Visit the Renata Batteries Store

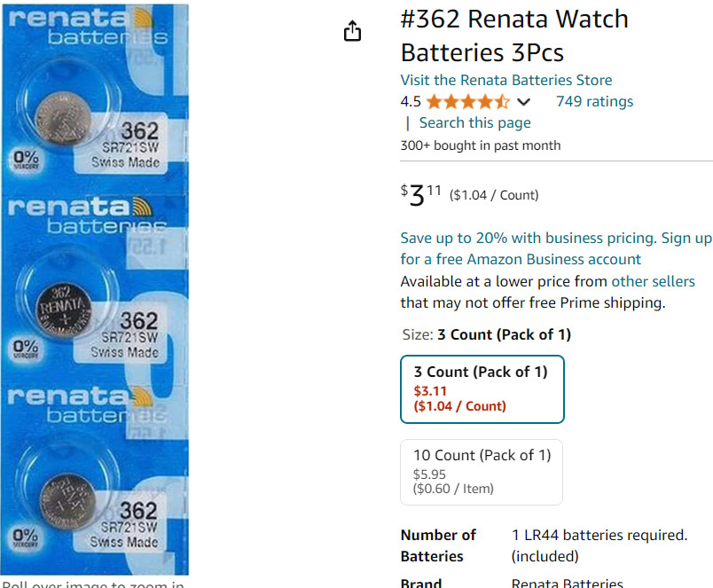pyautogui.click(x=505, y=80)
